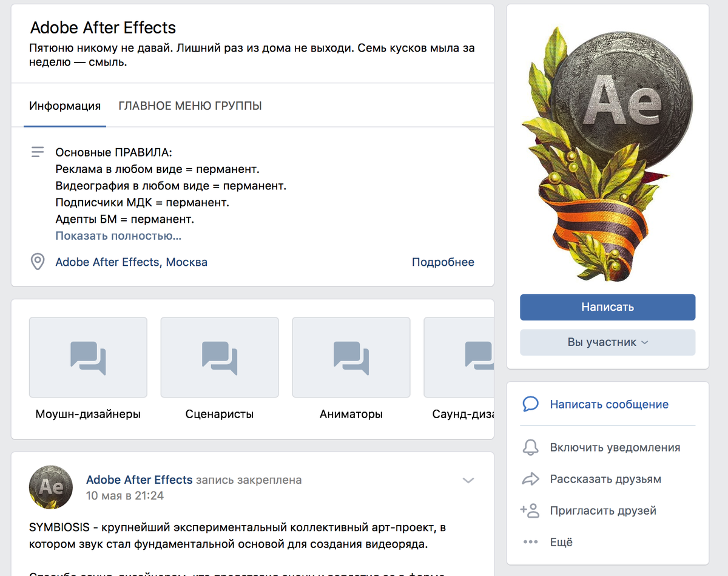728x576 pixels.
Task: Click the add-friend person icon
Action: click(530, 510)
